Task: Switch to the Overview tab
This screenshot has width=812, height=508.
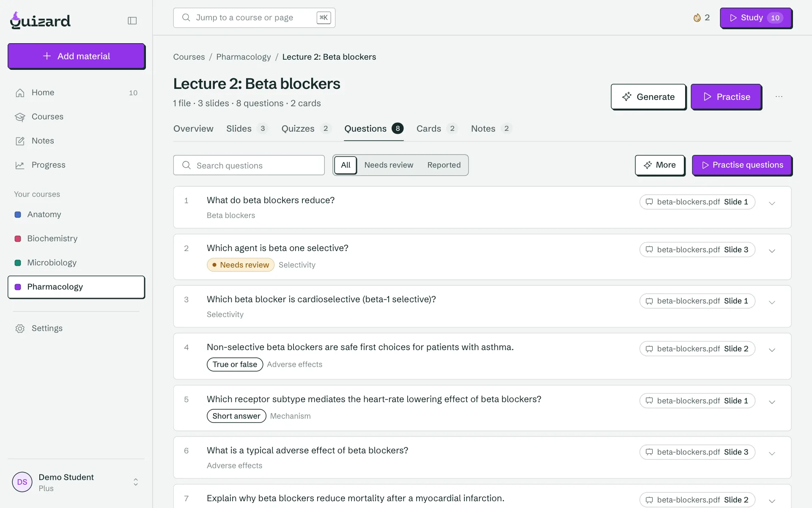Action: click(193, 129)
